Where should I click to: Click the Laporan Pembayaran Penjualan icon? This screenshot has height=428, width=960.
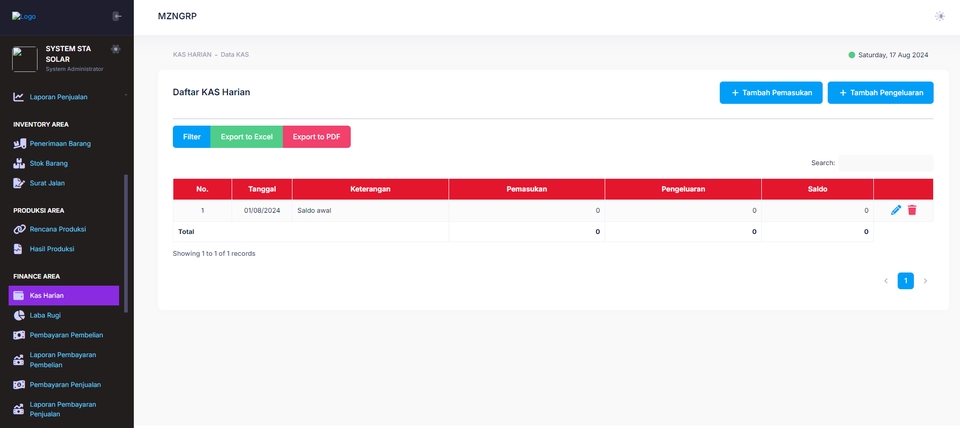coord(19,410)
